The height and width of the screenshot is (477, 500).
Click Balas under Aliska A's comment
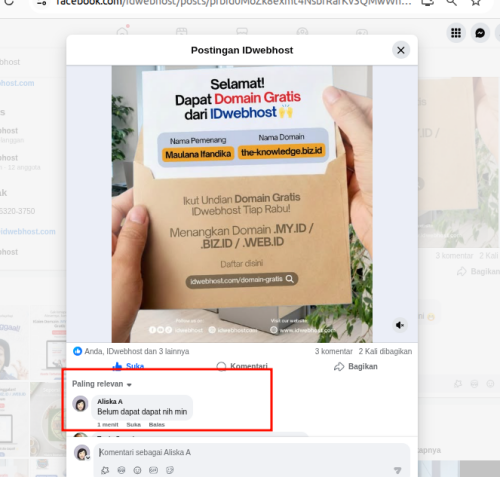[157, 425]
